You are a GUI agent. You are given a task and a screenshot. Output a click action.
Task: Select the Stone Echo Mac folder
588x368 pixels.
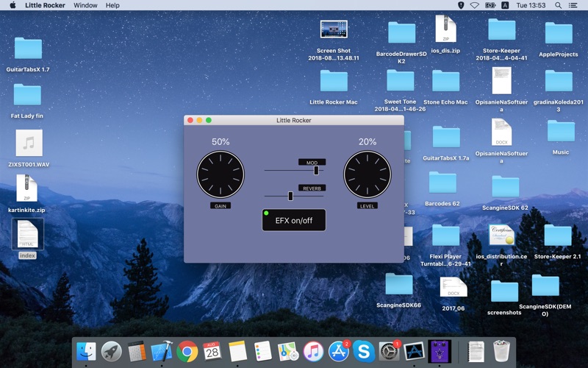[446, 80]
